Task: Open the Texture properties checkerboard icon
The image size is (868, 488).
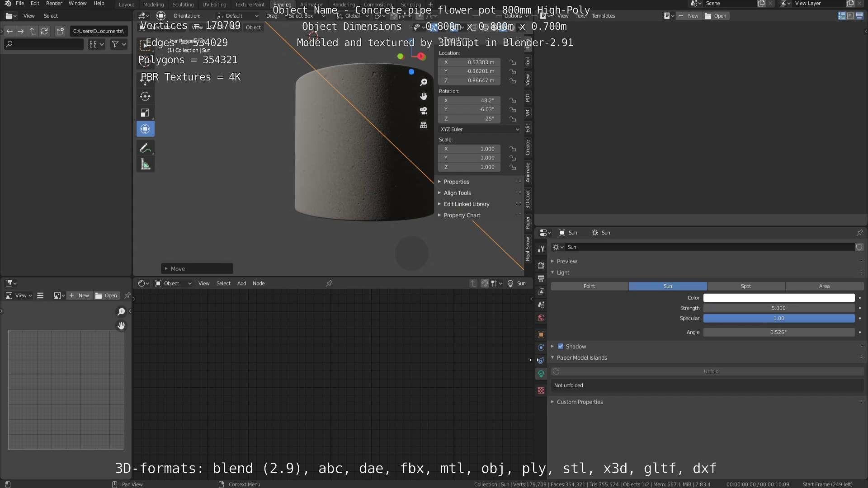Action: tap(541, 390)
